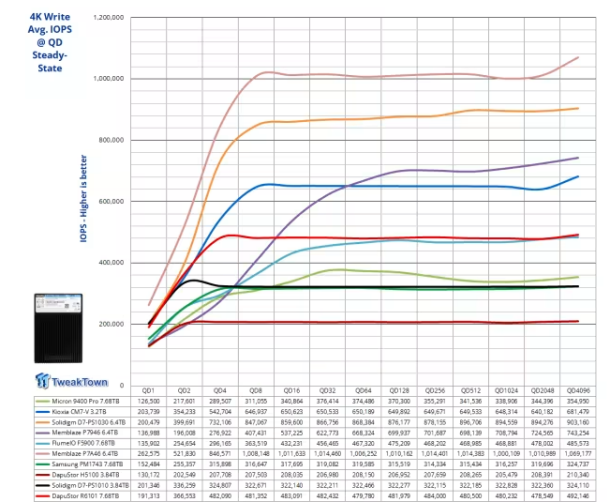Select the QD32 column header
This screenshot has height=502, width=610.
point(327,391)
